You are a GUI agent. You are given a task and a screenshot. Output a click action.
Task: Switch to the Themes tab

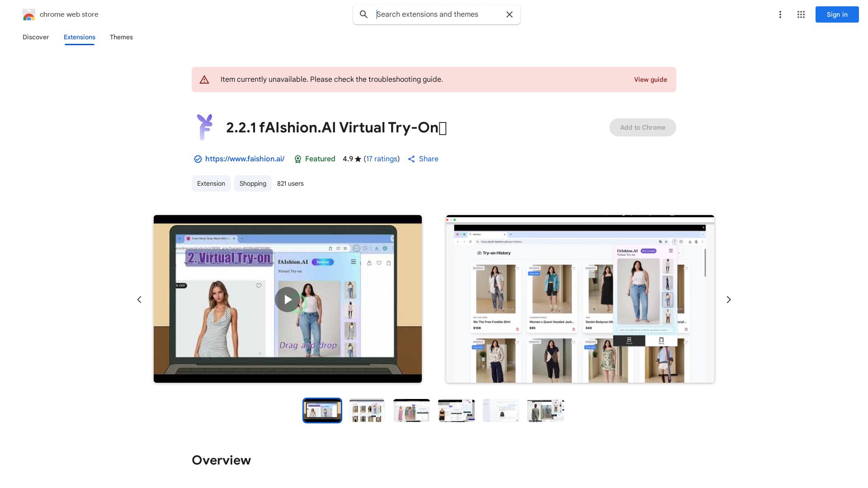point(121,37)
